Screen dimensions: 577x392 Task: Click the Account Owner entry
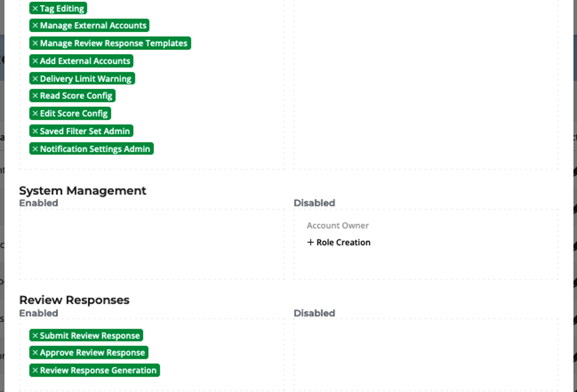pyautogui.click(x=338, y=226)
